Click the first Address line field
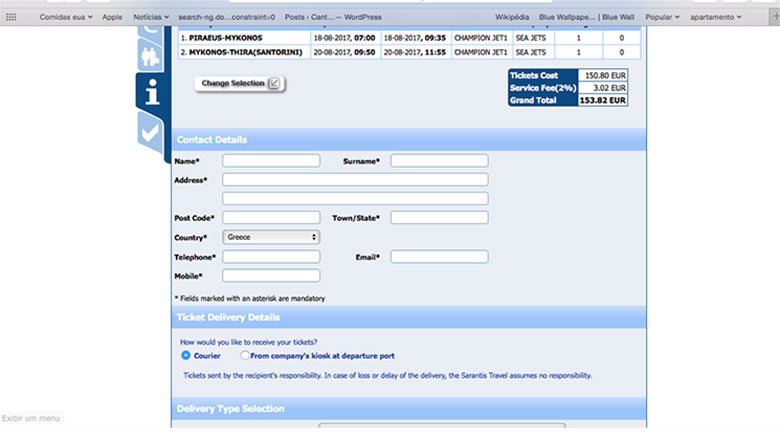The height and width of the screenshot is (442, 780). click(x=355, y=179)
